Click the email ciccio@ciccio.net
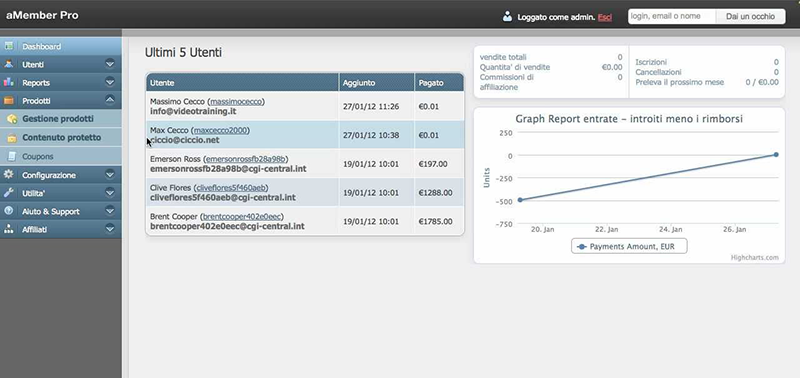 coord(185,140)
